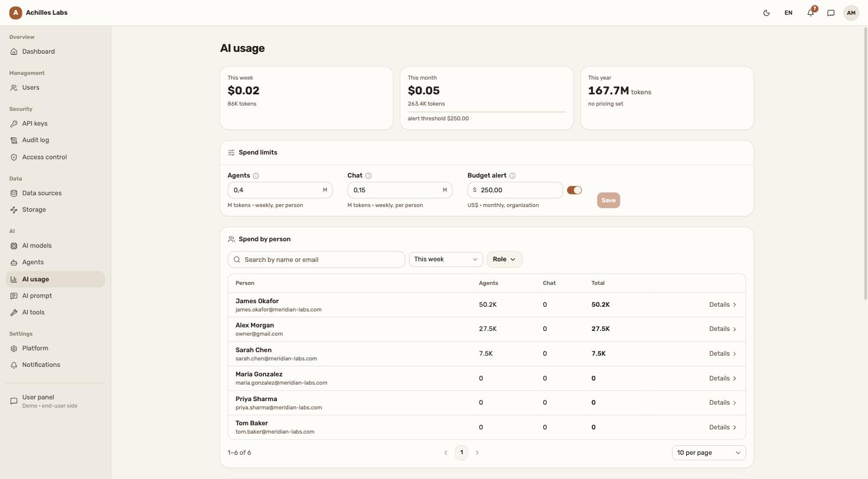Screen dimensions: 868x479
Task: Click the Total column header
Action: click(x=598, y=283)
